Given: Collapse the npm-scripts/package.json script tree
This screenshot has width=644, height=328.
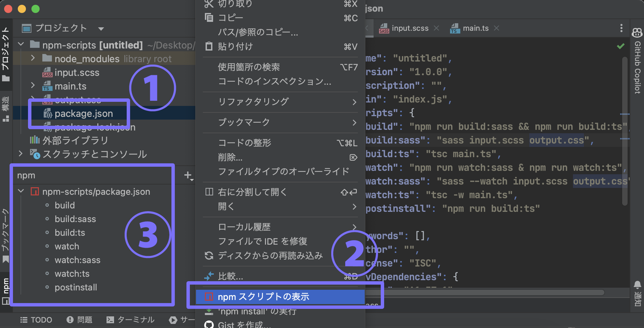Looking at the screenshot, I should (21, 191).
